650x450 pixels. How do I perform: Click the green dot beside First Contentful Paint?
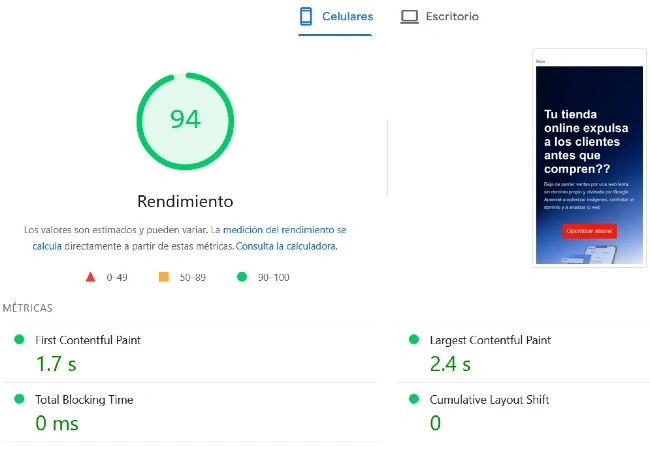point(19,339)
